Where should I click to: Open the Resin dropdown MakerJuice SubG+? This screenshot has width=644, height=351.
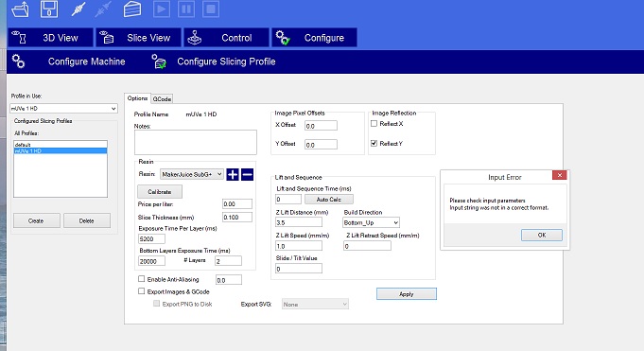coord(192,174)
